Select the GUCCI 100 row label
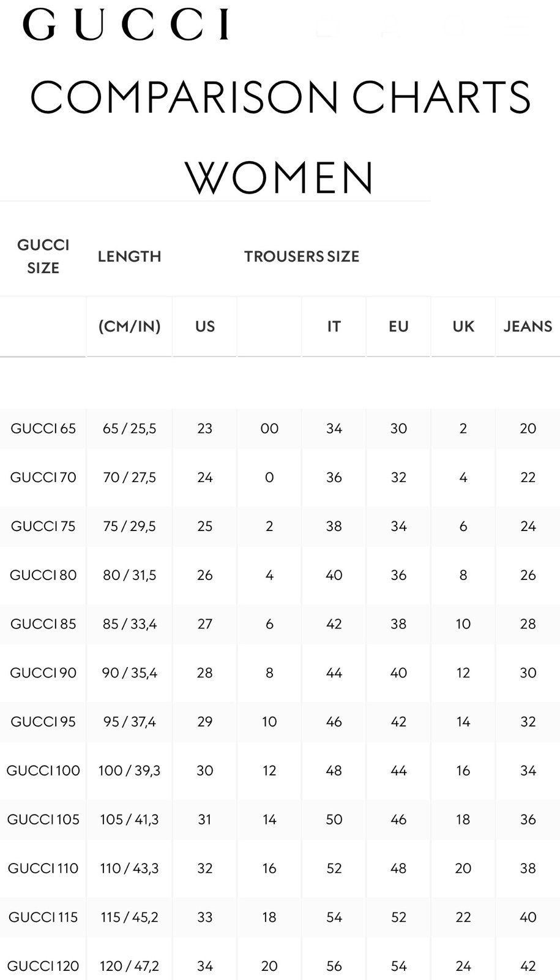This screenshot has height=980, width=560. (43, 771)
